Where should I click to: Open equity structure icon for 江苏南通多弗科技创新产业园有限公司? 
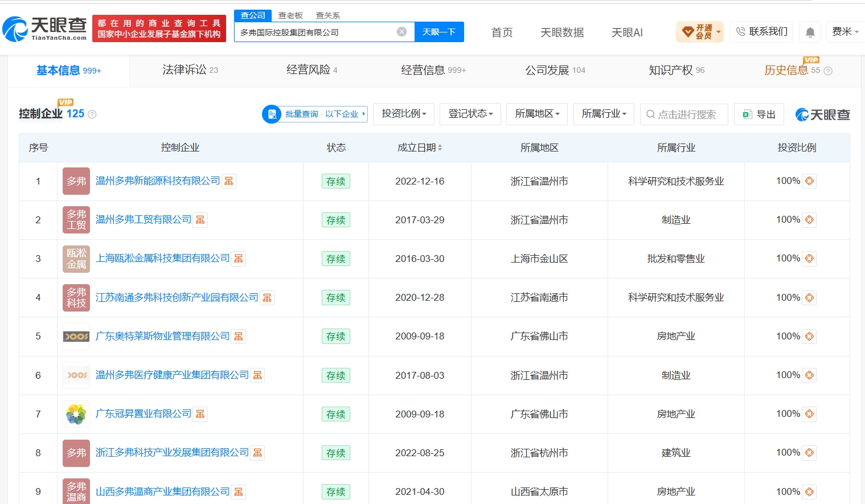tap(267, 297)
